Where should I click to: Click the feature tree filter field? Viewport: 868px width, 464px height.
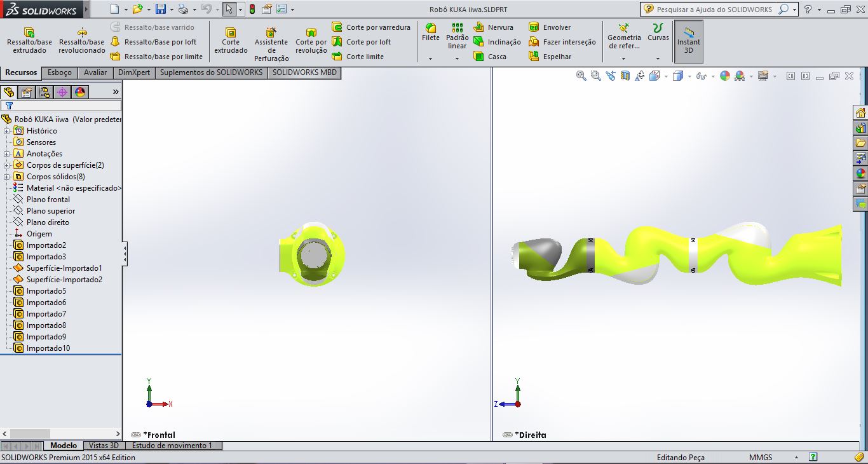[61, 106]
